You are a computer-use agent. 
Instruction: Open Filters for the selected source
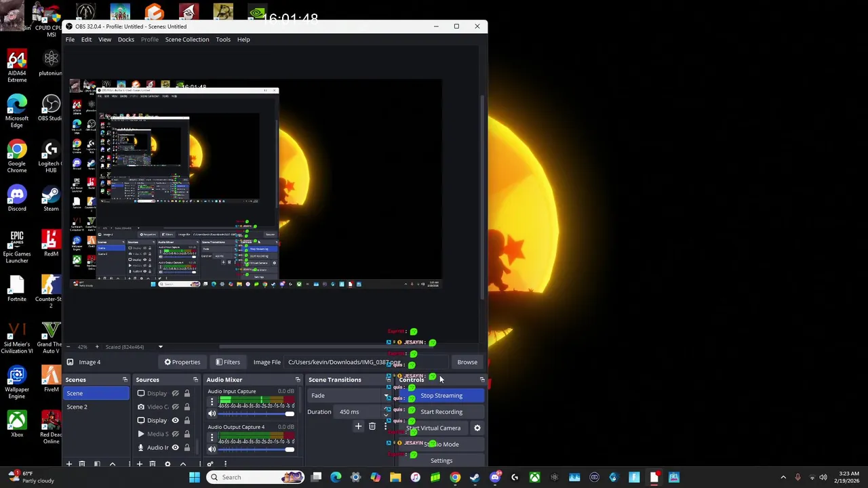coord(227,362)
